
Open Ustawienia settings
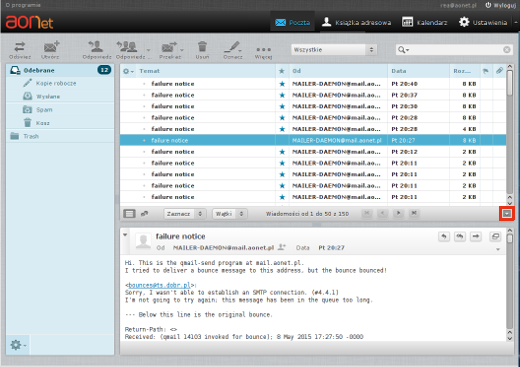pos(483,22)
